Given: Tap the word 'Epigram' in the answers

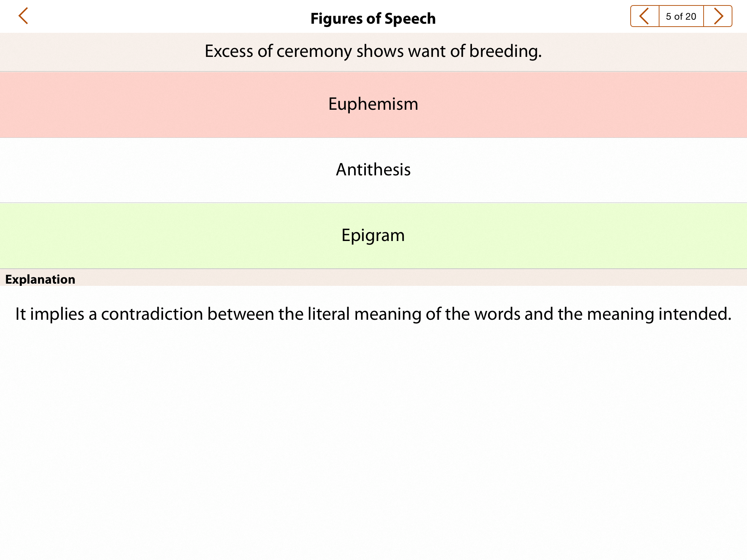Looking at the screenshot, I should [373, 236].
